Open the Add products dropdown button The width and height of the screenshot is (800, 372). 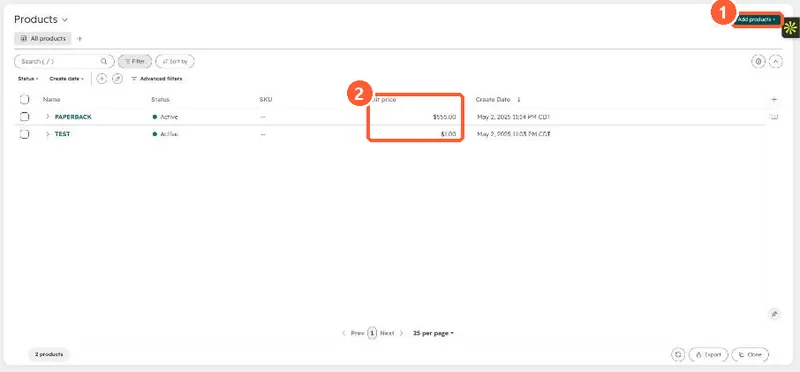click(757, 19)
